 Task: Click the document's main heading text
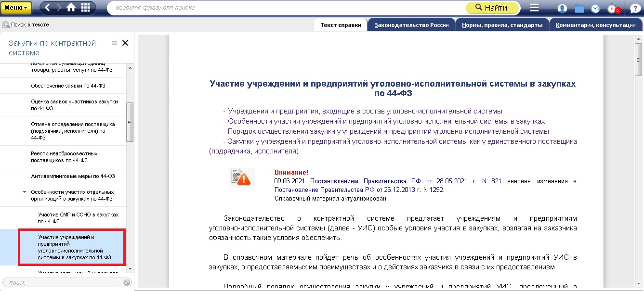[x=393, y=88]
